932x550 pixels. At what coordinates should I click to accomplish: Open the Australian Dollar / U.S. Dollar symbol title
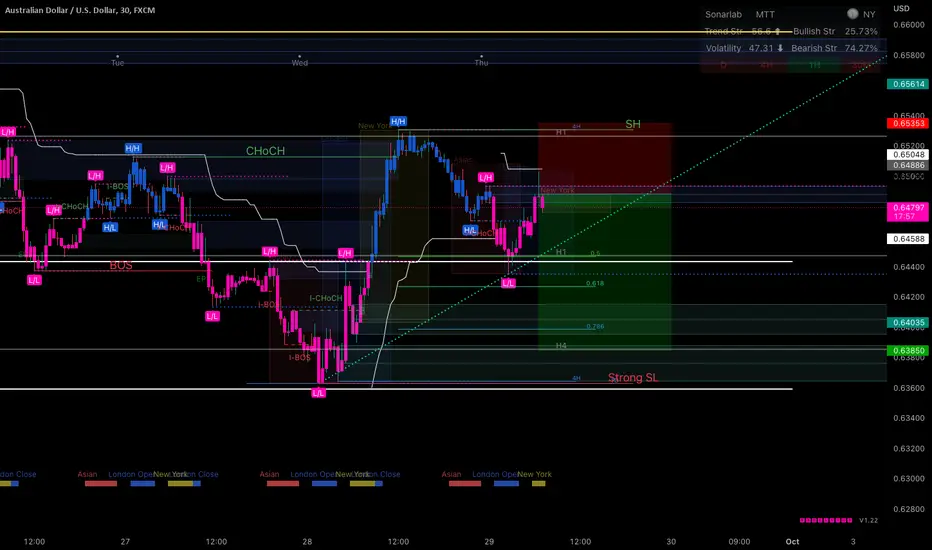pyautogui.click(x=80, y=10)
